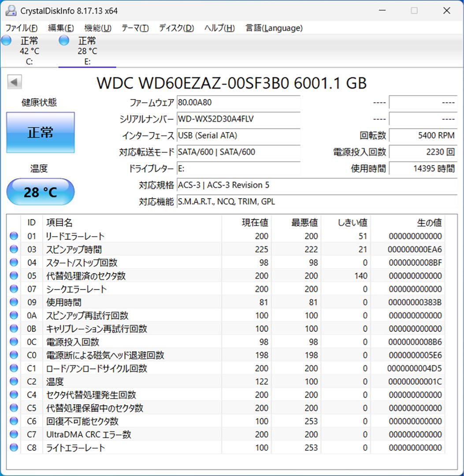Click the indicator beside スピンアップ時間
This screenshot has height=476, width=464.
[13, 249]
